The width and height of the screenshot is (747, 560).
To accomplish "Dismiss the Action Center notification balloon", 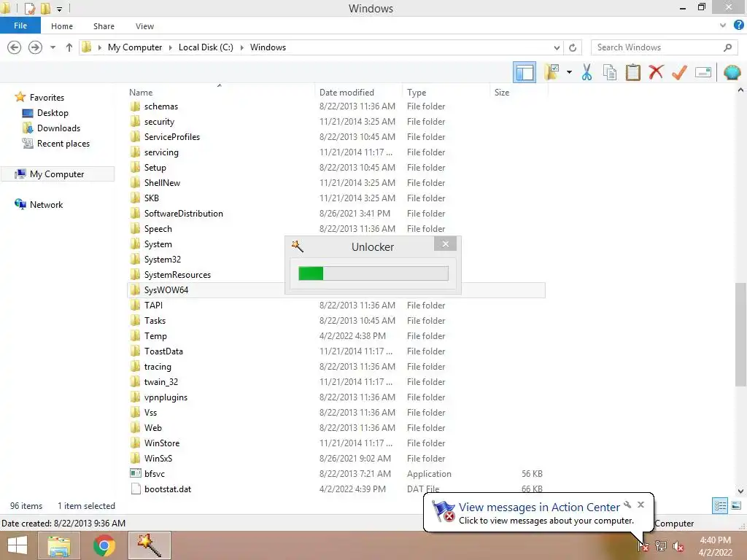I will pyautogui.click(x=640, y=505).
